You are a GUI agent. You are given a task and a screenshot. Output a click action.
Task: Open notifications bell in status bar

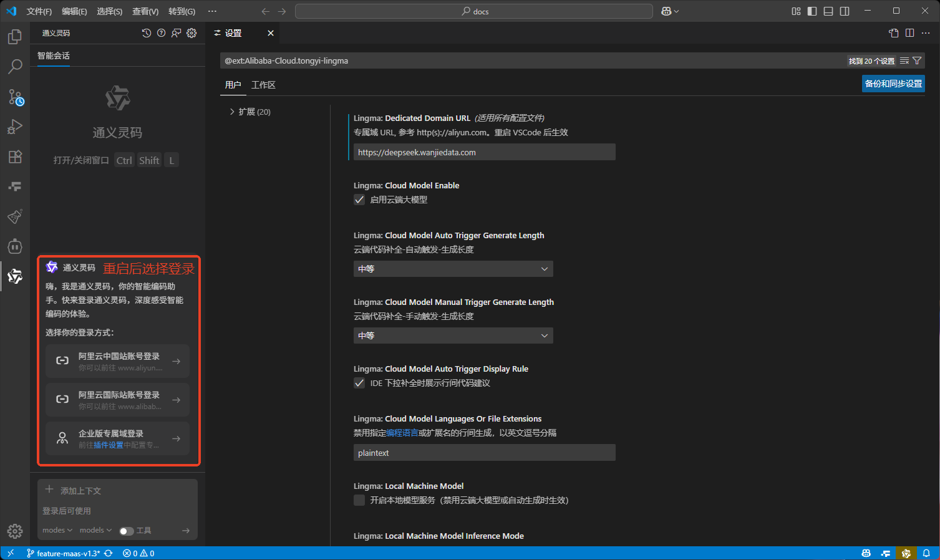926,553
